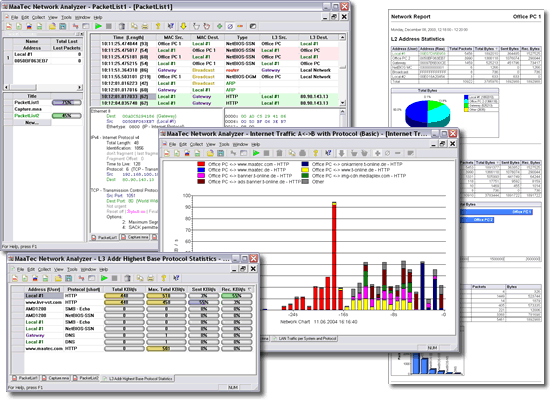Click yellow key icon in L3 Addr Statistics window
The width and height of the screenshot is (550, 400).
(163, 278)
